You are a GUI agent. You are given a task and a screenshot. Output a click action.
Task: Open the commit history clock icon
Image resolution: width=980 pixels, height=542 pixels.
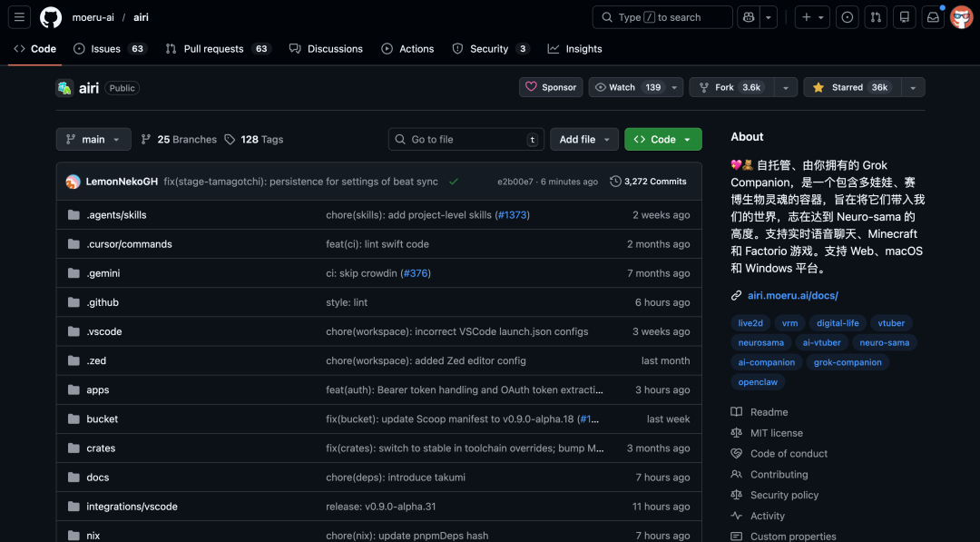[615, 182]
